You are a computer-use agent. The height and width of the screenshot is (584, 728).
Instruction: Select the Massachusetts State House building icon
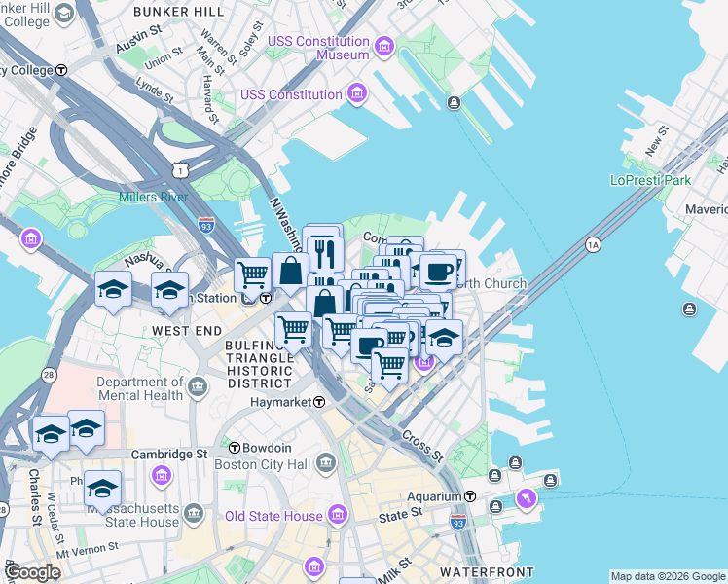click(193, 514)
